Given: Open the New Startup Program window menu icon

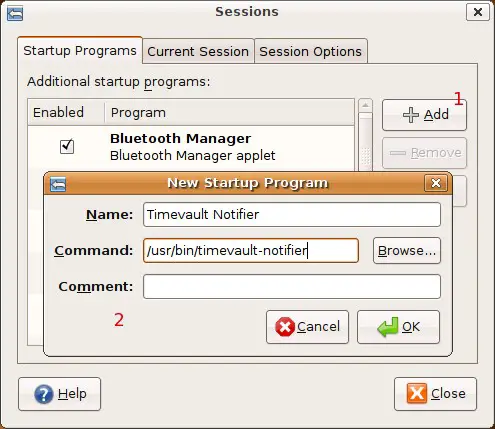Looking at the screenshot, I should coord(58,184).
